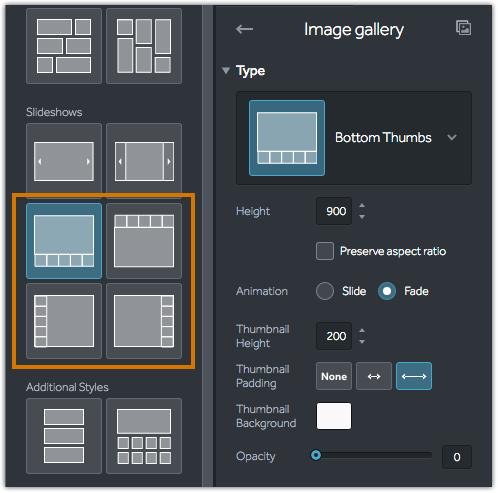Select the left thumbnails slideshow layout
The width and height of the screenshot is (498, 493).
point(64,321)
